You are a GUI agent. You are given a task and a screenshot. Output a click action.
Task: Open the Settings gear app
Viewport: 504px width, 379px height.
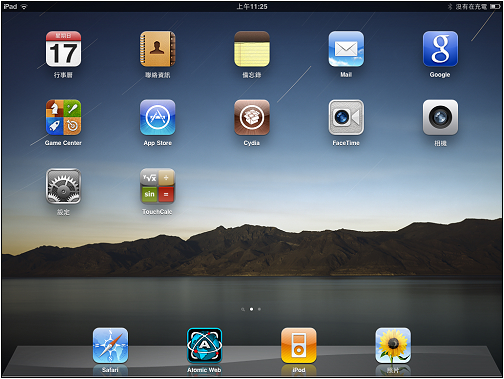point(63,186)
